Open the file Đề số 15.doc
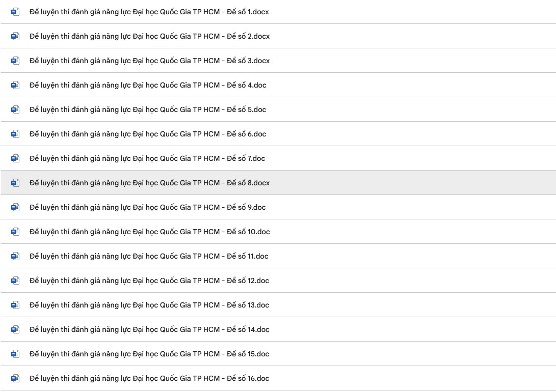 [x=278, y=354]
